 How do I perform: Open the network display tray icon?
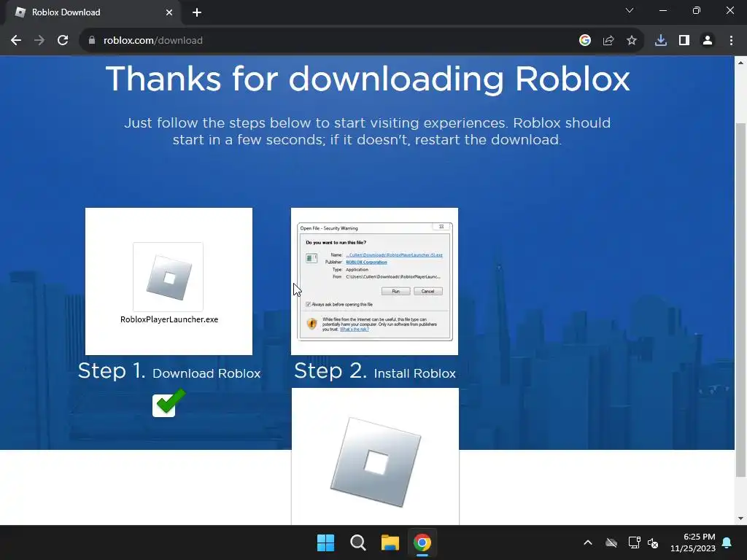coord(634,542)
